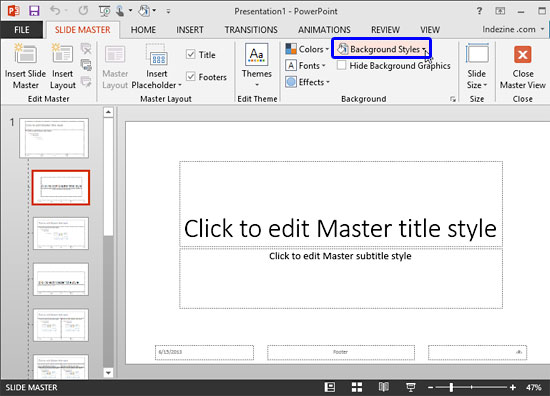The width and height of the screenshot is (550, 396).
Task: Undo the last action
Action: pos(55,11)
